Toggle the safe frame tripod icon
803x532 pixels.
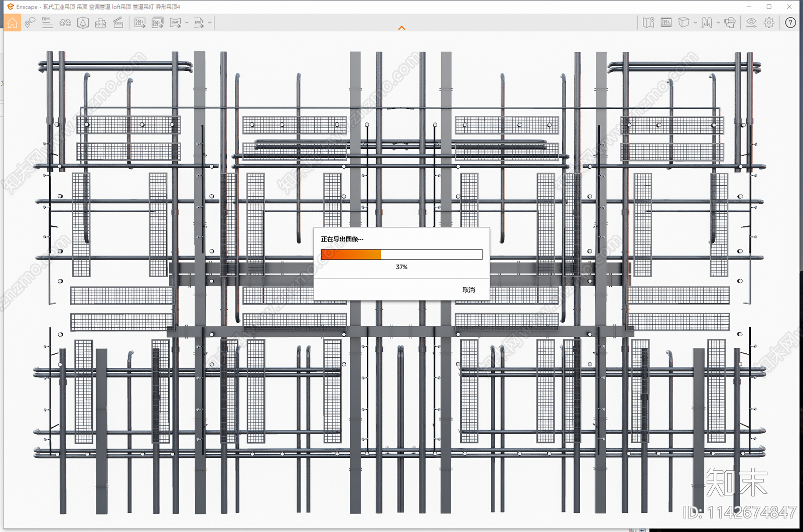pyautogui.click(x=83, y=23)
